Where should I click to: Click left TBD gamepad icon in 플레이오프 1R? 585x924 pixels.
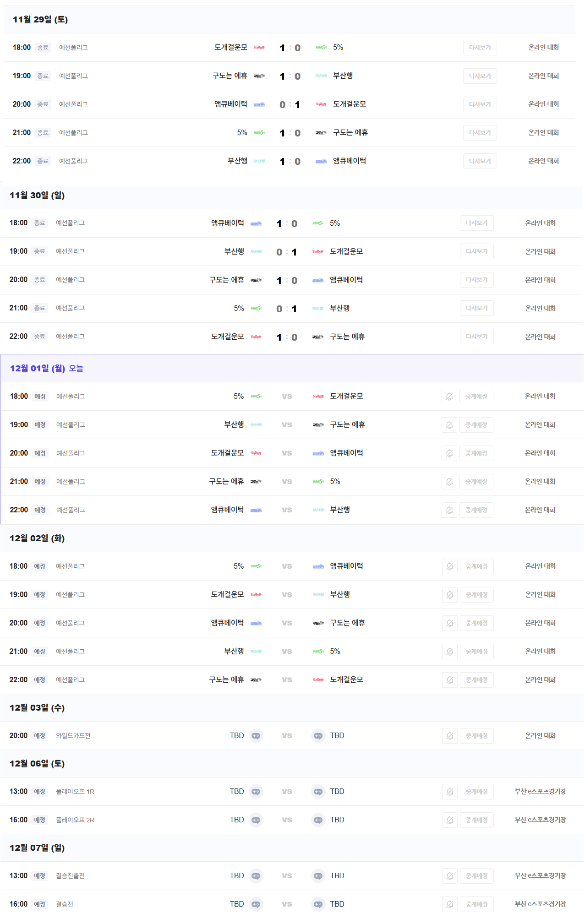(x=256, y=792)
